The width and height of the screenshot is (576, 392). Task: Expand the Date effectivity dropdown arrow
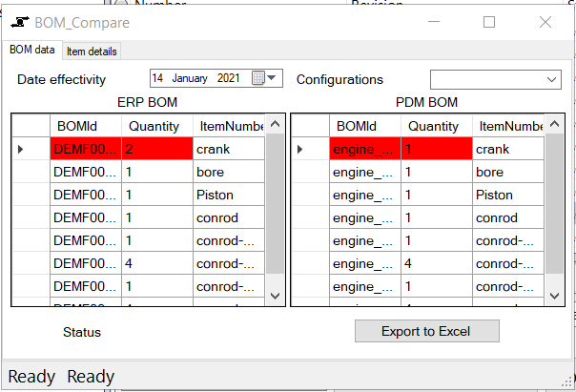coord(273,79)
